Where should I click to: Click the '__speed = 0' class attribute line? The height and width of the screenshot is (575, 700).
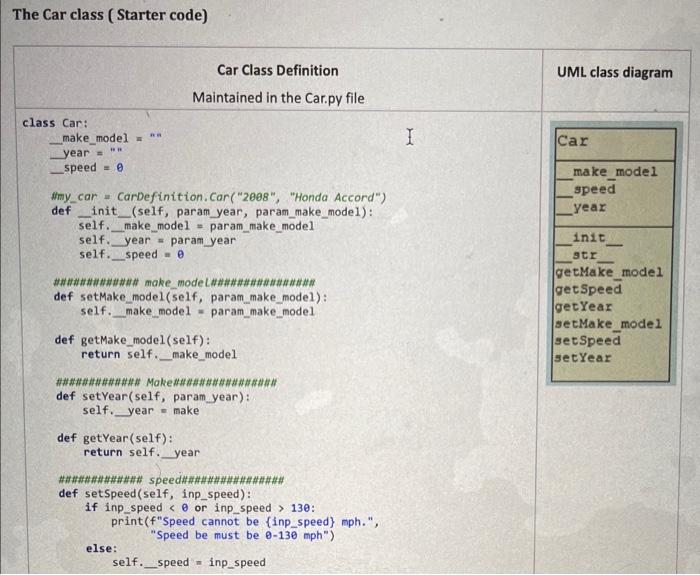point(87,167)
